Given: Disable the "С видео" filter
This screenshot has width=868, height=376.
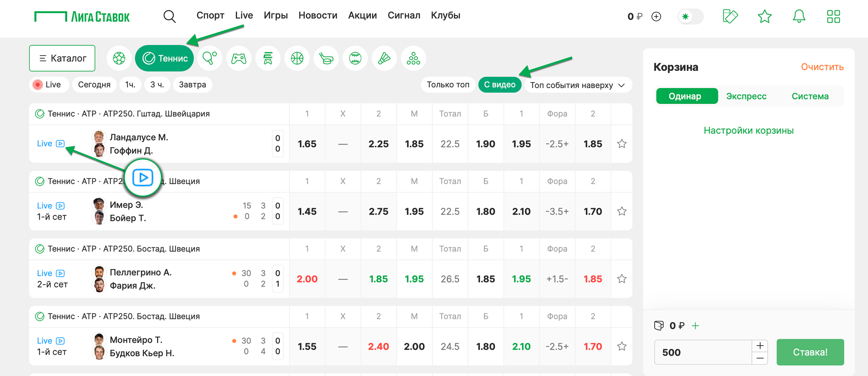Looking at the screenshot, I should click(x=499, y=85).
